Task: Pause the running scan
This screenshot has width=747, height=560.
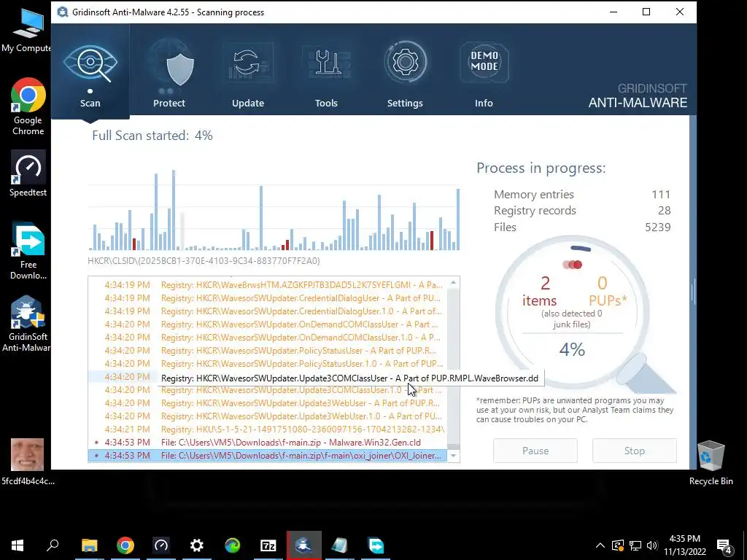Action: [x=535, y=451]
